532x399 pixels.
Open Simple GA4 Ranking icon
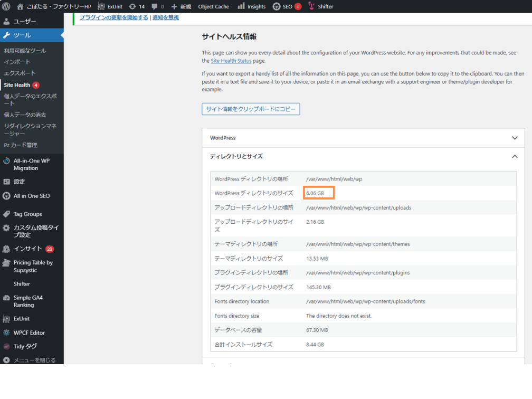pos(6,298)
